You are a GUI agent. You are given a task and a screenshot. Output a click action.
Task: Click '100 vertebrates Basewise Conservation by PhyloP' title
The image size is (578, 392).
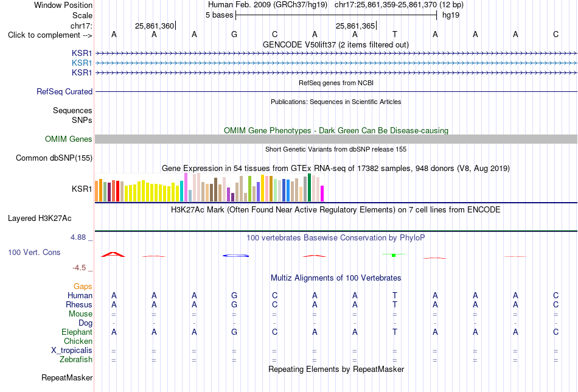tap(336, 238)
